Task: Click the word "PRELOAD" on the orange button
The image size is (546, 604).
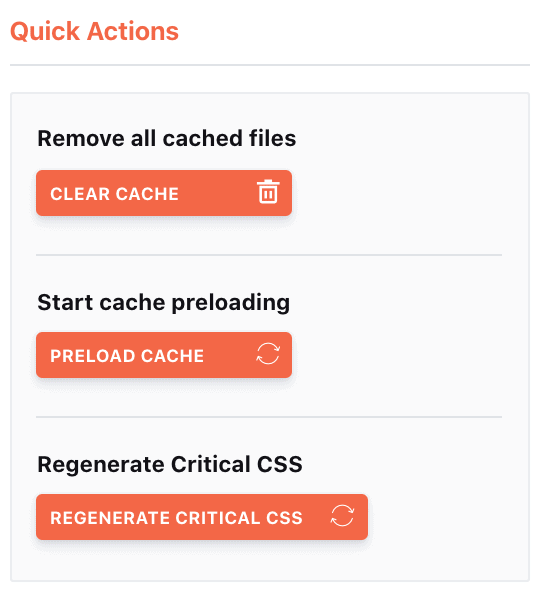Action: [x=92, y=356]
